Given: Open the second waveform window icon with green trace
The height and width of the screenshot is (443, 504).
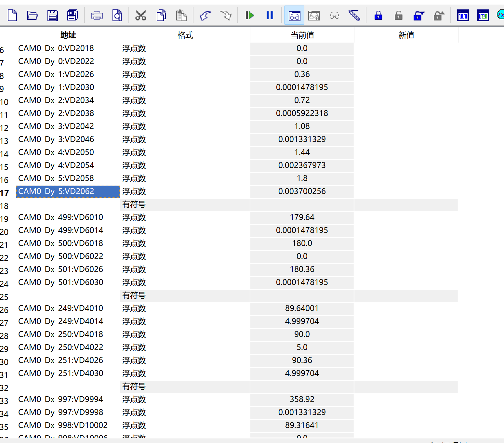Looking at the screenshot, I should pos(483,15).
